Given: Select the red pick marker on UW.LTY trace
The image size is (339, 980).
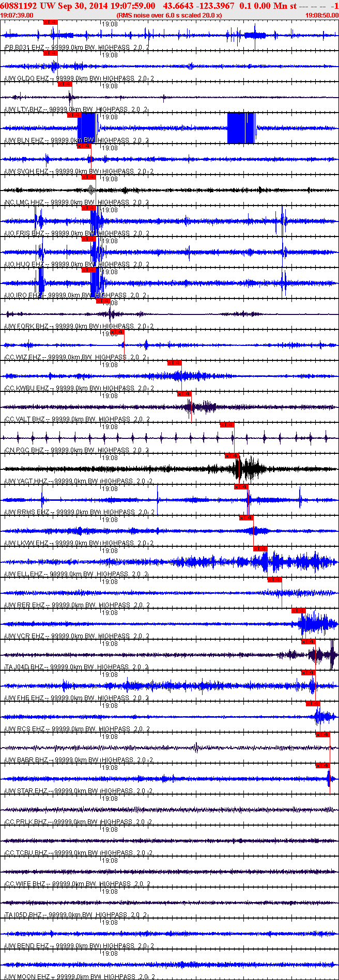Looking at the screenshot, I should pyautogui.click(x=65, y=84).
